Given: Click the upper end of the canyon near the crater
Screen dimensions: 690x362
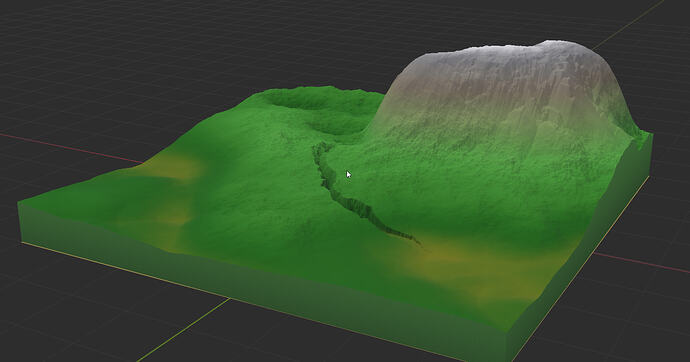Looking at the screenshot, I should click(x=320, y=147).
